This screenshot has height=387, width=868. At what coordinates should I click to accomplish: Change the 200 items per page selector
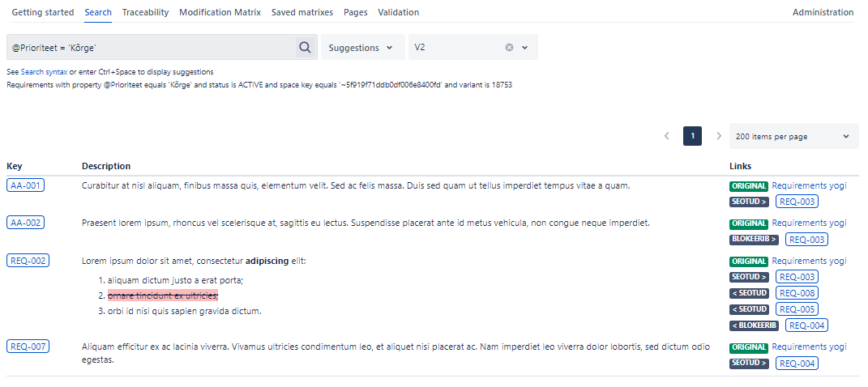pos(793,136)
